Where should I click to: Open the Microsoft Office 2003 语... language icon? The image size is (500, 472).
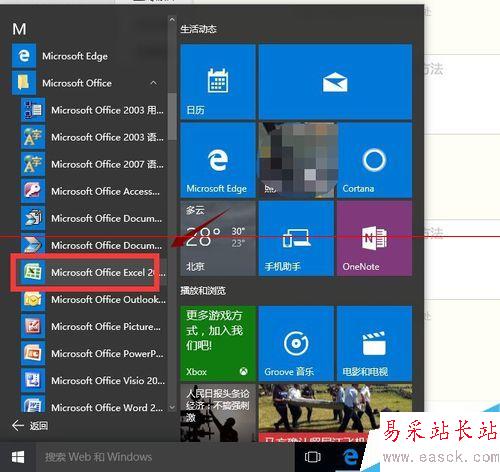click(33, 137)
